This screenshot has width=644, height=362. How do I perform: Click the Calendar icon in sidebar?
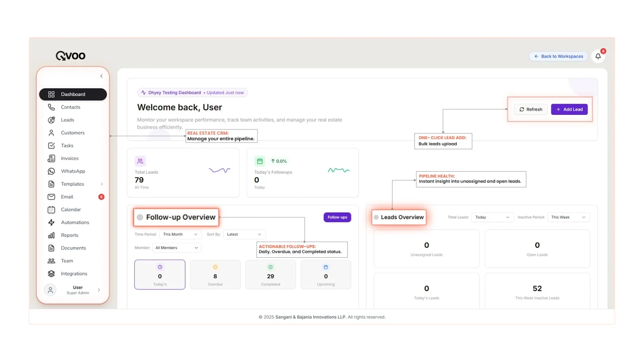click(x=51, y=210)
